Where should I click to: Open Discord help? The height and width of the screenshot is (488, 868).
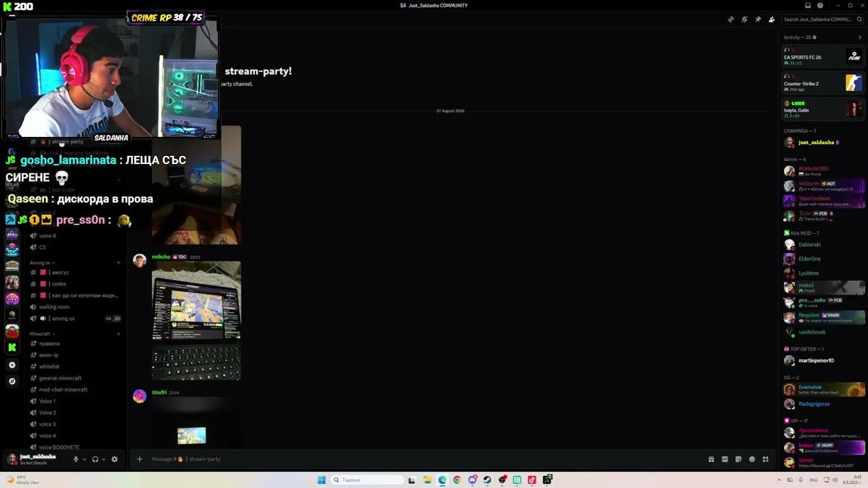[820, 5]
